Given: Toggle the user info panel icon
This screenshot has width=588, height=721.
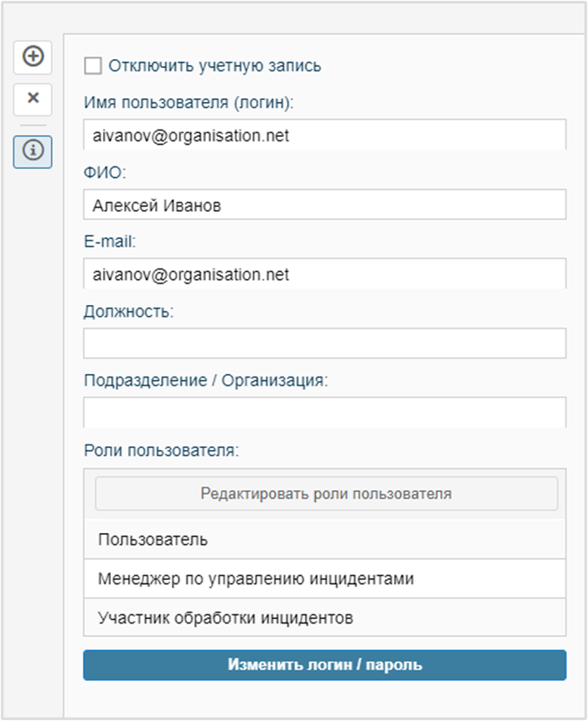Looking at the screenshot, I should (32, 151).
